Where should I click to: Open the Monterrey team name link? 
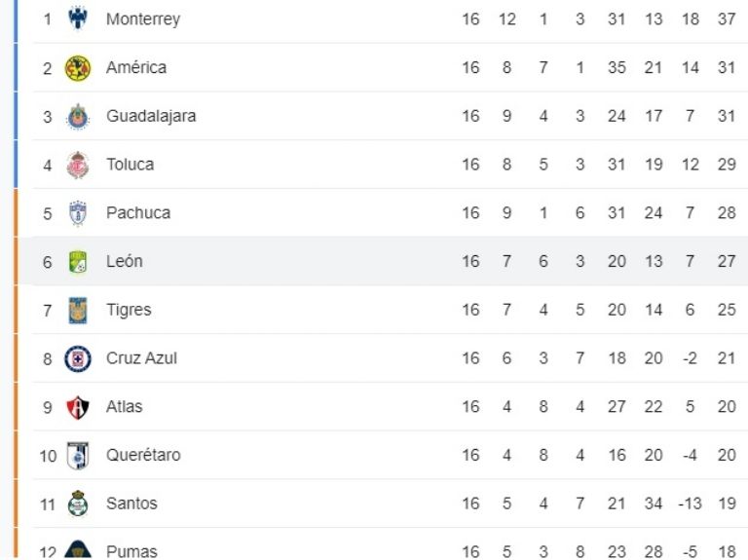pyautogui.click(x=142, y=19)
